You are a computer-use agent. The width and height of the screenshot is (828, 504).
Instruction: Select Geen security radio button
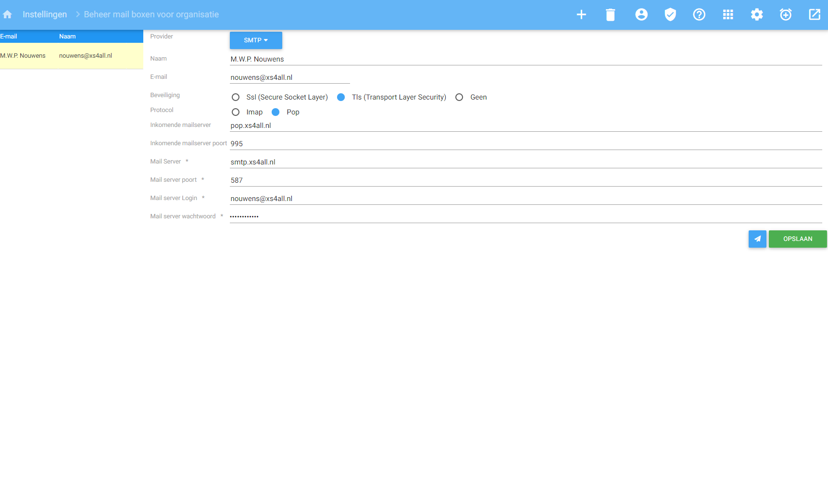click(x=459, y=97)
